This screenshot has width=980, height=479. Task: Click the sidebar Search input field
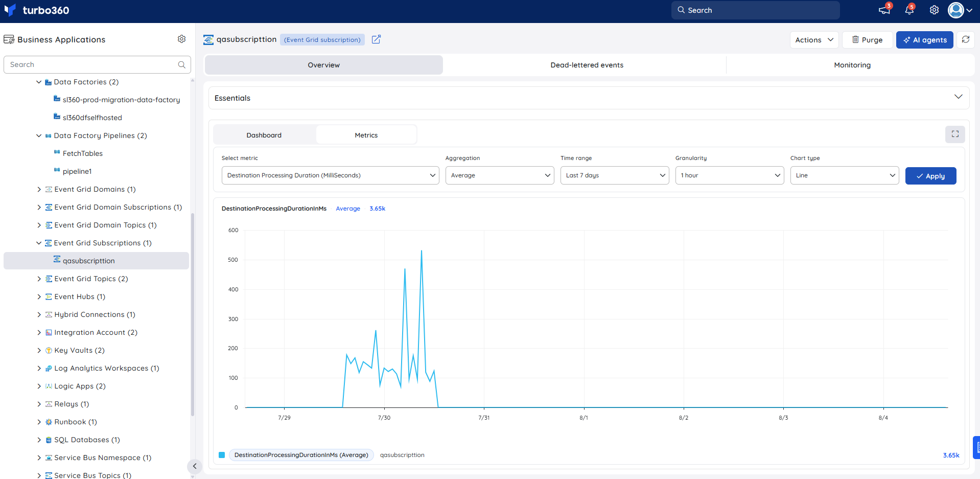pyautogui.click(x=97, y=64)
